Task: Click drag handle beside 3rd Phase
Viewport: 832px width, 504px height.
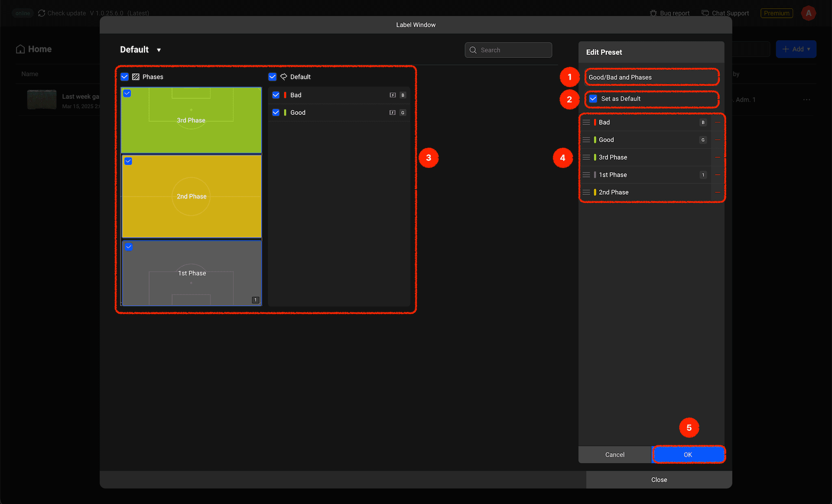Action: tap(586, 157)
